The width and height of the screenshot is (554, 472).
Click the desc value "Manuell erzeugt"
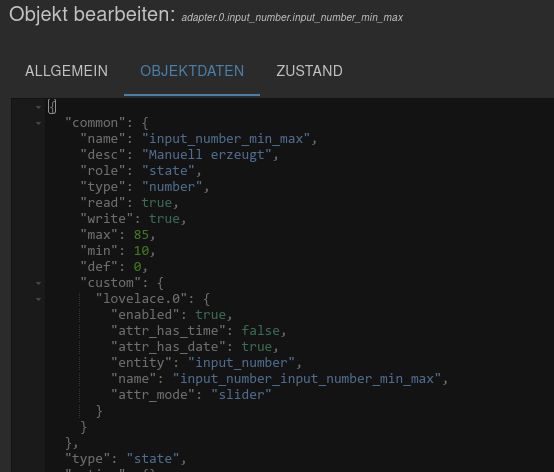206,155
